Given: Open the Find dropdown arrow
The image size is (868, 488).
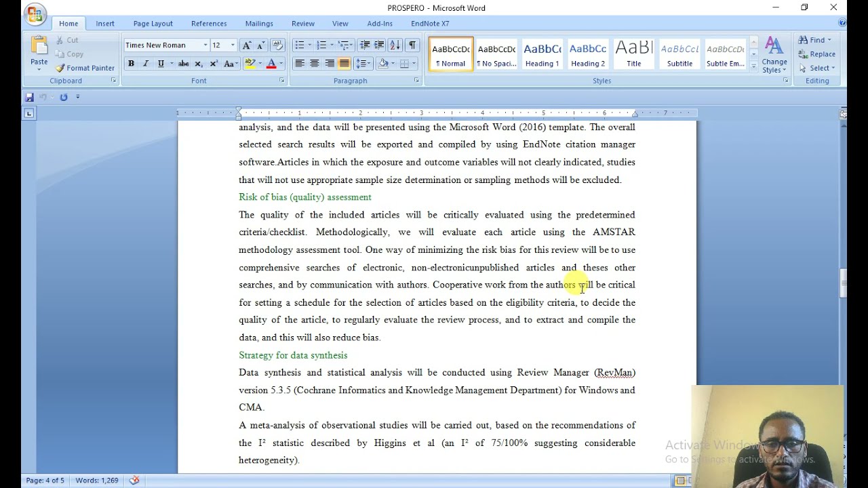Looking at the screenshot, I should click(829, 40).
